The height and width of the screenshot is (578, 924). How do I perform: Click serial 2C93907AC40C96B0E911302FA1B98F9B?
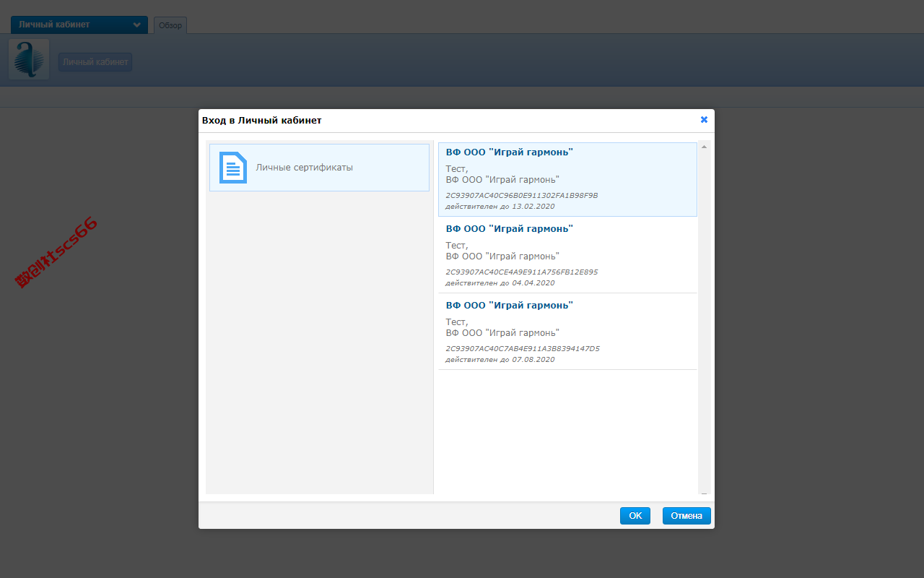pyautogui.click(x=522, y=195)
